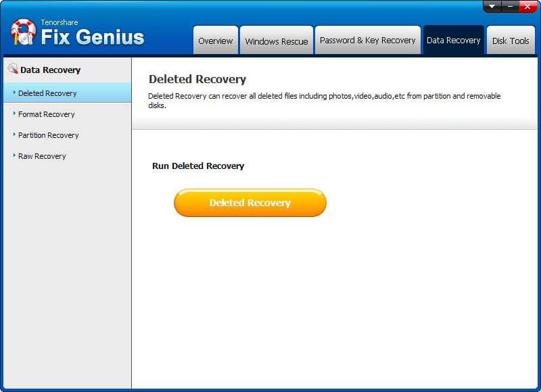The width and height of the screenshot is (541, 392).
Task: Open Partition Recovery from the sidebar
Action: click(x=67, y=135)
